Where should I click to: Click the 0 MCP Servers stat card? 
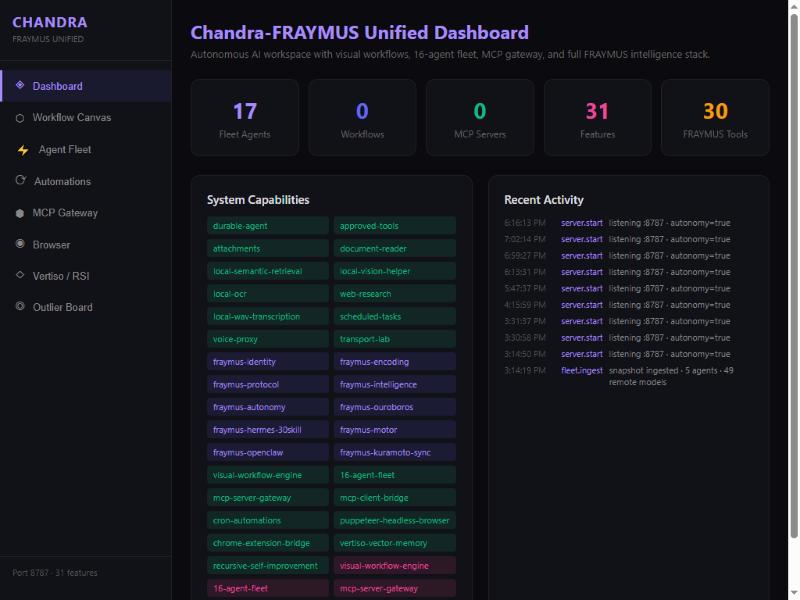tap(480, 118)
